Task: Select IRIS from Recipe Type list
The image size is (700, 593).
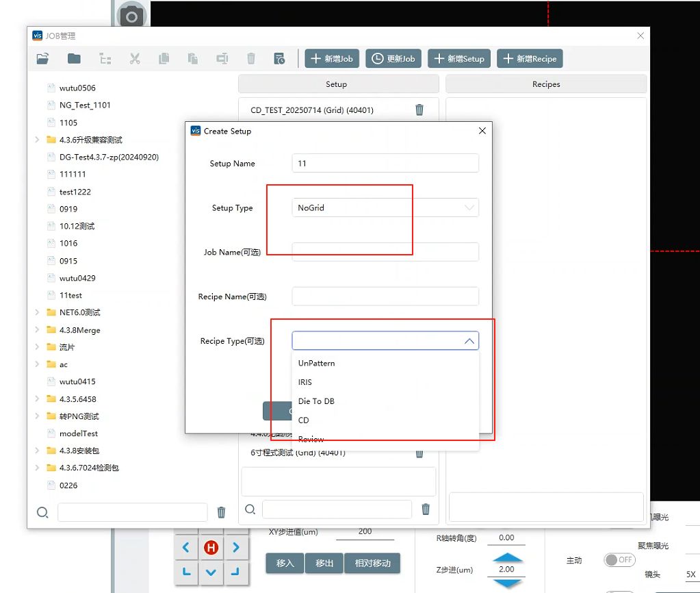Action: pos(305,382)
